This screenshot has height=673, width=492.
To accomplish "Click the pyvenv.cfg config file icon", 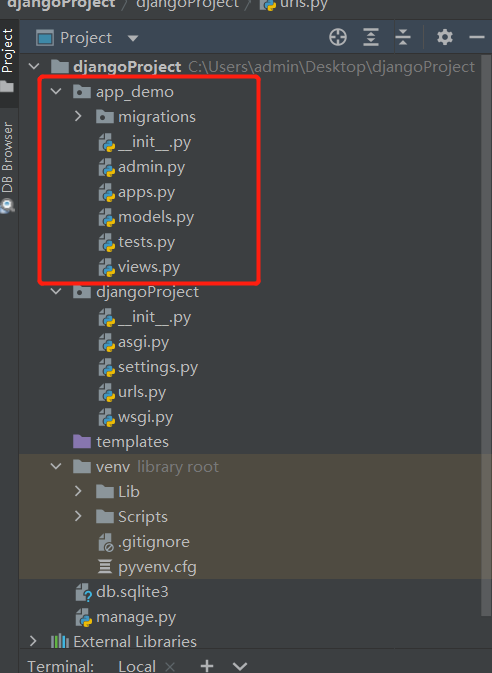I will click(105, 567).
